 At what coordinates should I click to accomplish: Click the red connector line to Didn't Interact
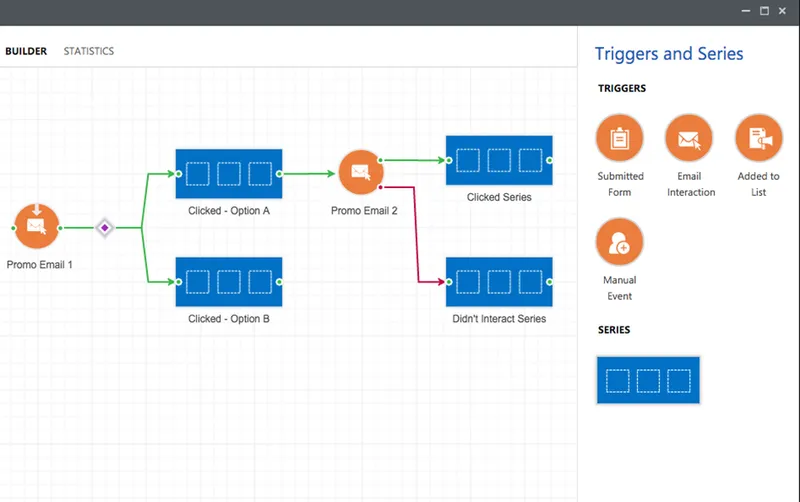416,235
